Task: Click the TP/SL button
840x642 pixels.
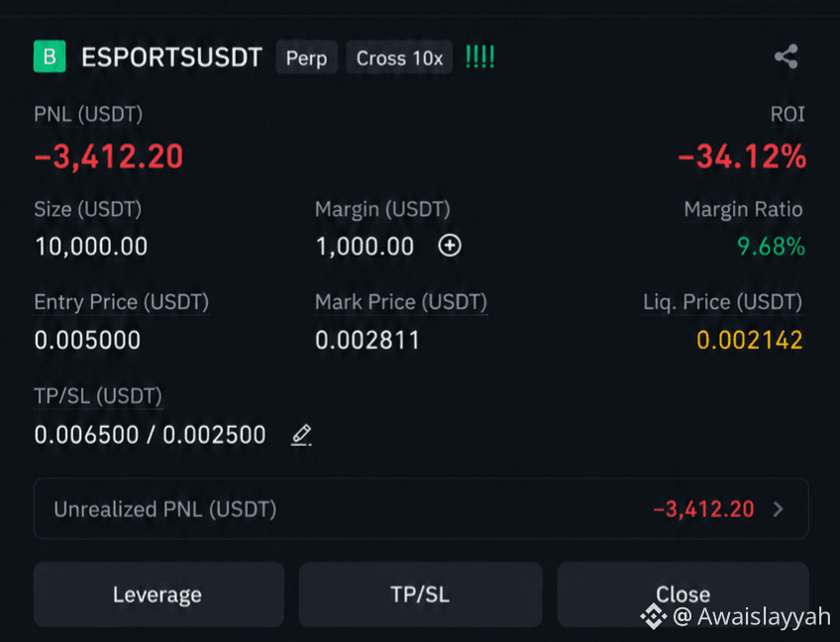Action: [x=421, y=594]
